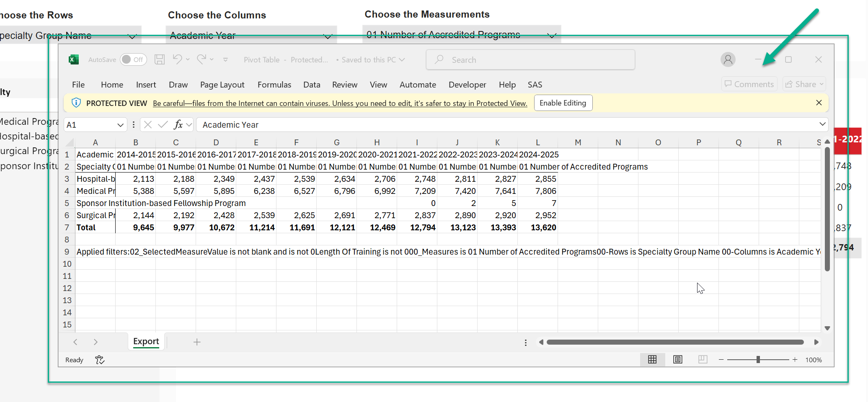Open the Draw ribbon tab
The height and width of the screenshot is (402, 868).
178,85
